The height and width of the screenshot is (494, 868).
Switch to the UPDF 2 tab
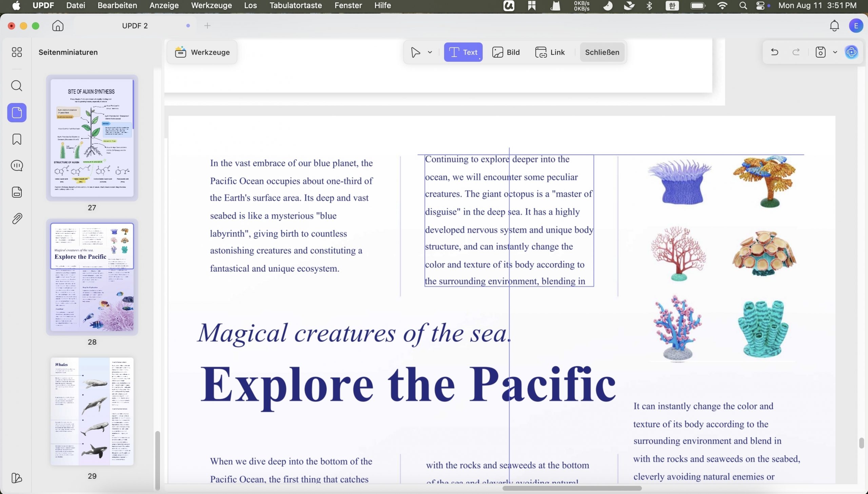click(135, 26)
